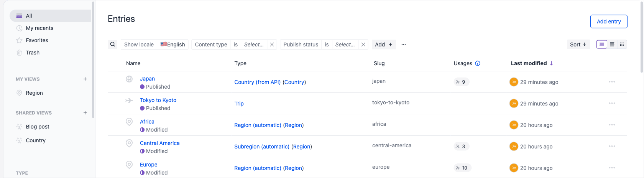Click the sidebar vertical scrollbar
The height and width of the screenshot is (178, 644).
(93, 59)
